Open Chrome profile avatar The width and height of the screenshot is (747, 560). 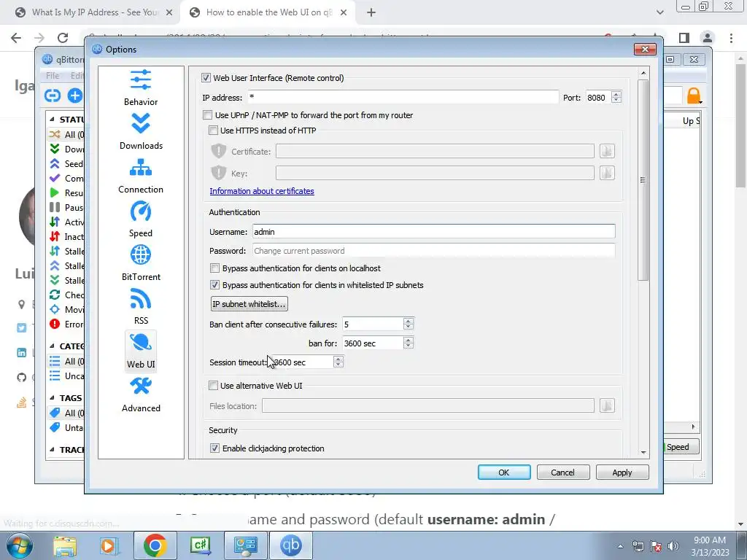click(x=708, y=38)
